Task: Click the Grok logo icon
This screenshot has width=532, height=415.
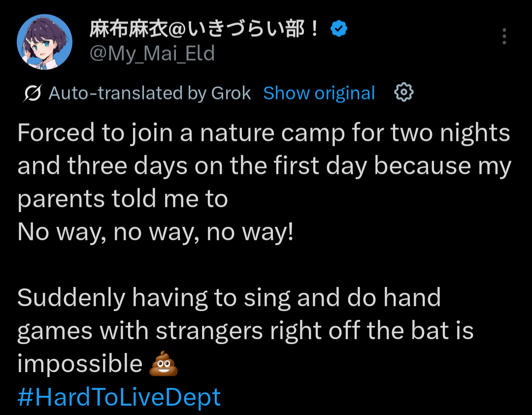Action: point(32,93)
